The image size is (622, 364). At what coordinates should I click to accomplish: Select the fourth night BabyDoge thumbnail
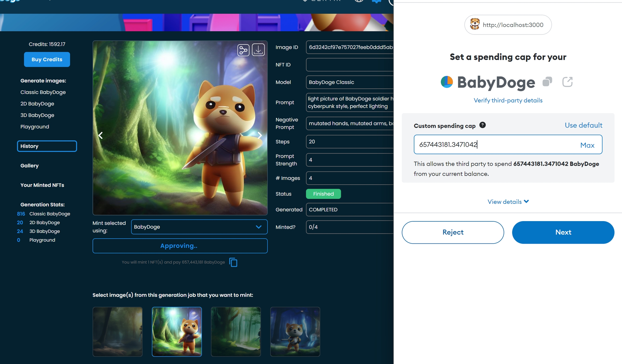[x=295, y=332]
